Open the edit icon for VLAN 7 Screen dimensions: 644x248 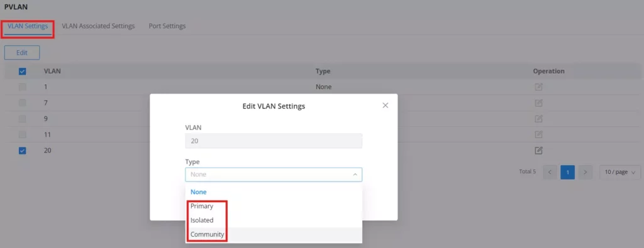[538, 103]
